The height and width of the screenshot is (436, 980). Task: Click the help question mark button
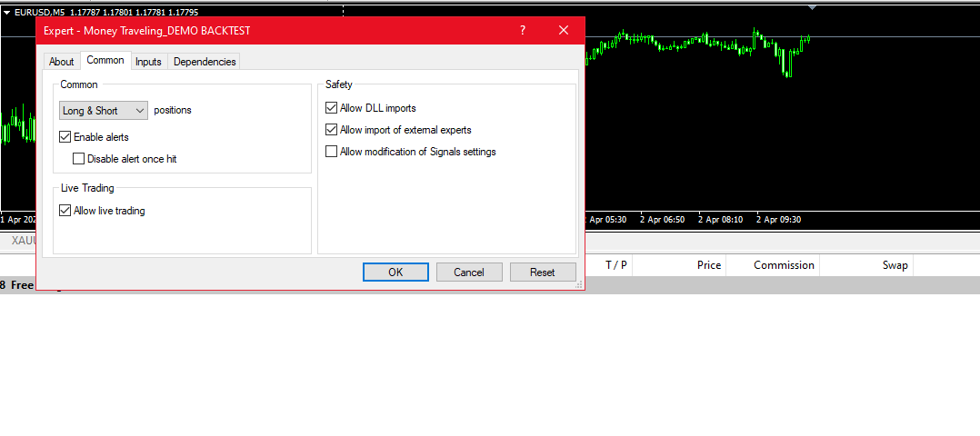[x=523, y=30]
